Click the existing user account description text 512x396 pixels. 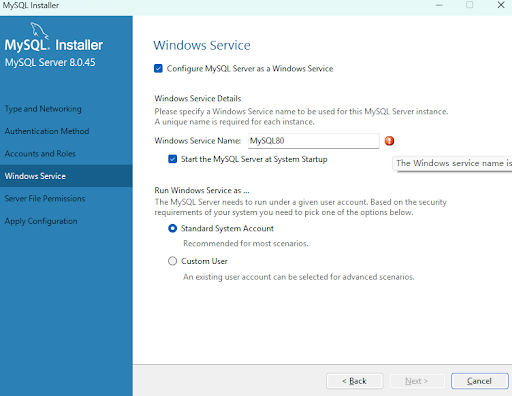[x=299, y=277]
